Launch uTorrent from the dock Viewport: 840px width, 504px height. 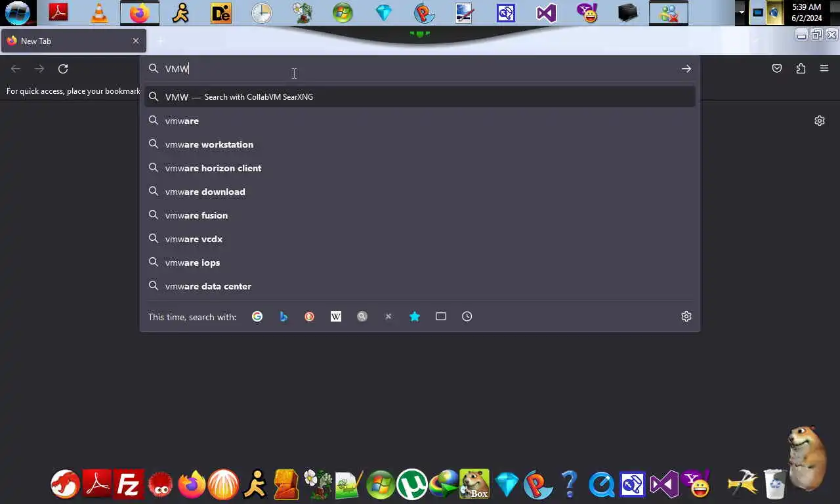[x=412, y=485]
